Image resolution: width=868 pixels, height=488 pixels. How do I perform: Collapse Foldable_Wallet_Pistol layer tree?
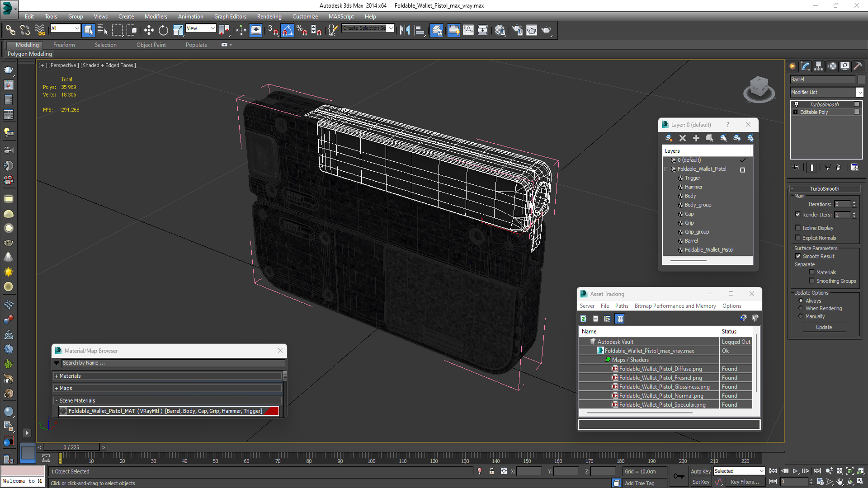tap(666, 169)
